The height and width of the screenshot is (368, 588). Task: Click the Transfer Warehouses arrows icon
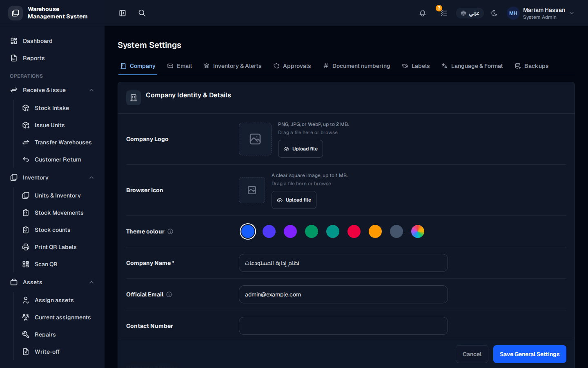point(26,142)
